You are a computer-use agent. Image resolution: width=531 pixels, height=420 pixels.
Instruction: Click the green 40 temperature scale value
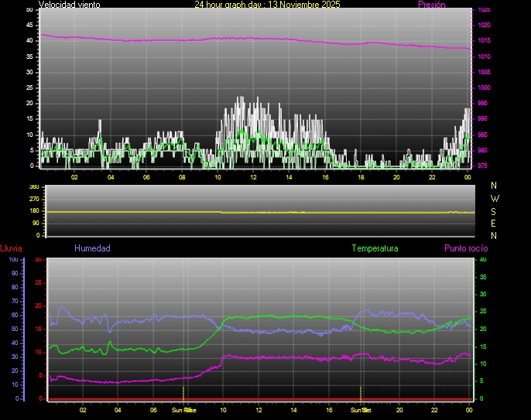pyautogui.click(x=484, y=260)
